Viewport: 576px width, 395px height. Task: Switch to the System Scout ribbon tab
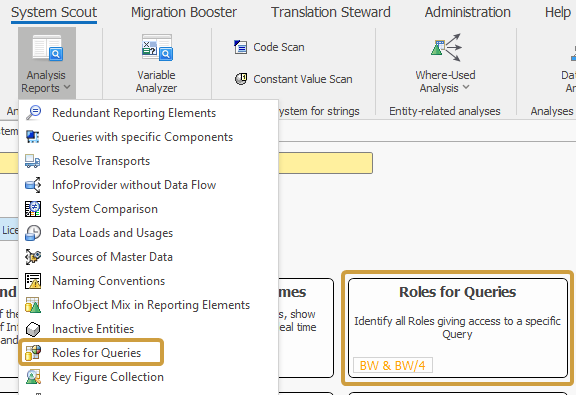tap(54, 12)
